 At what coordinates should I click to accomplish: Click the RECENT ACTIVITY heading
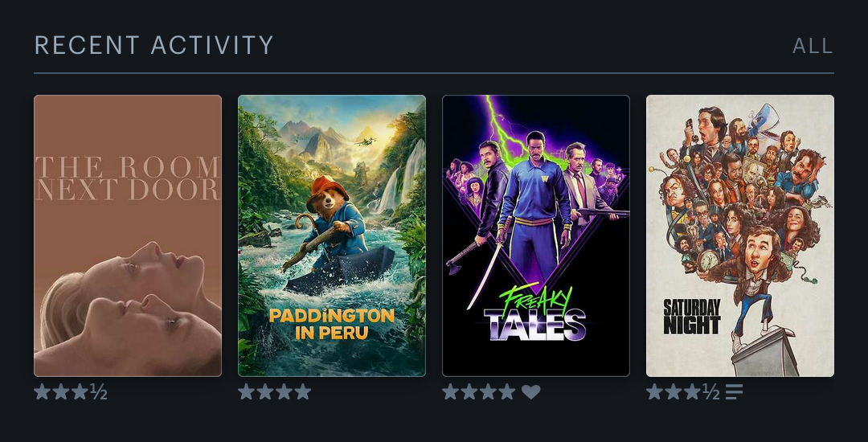click(154, 45)
